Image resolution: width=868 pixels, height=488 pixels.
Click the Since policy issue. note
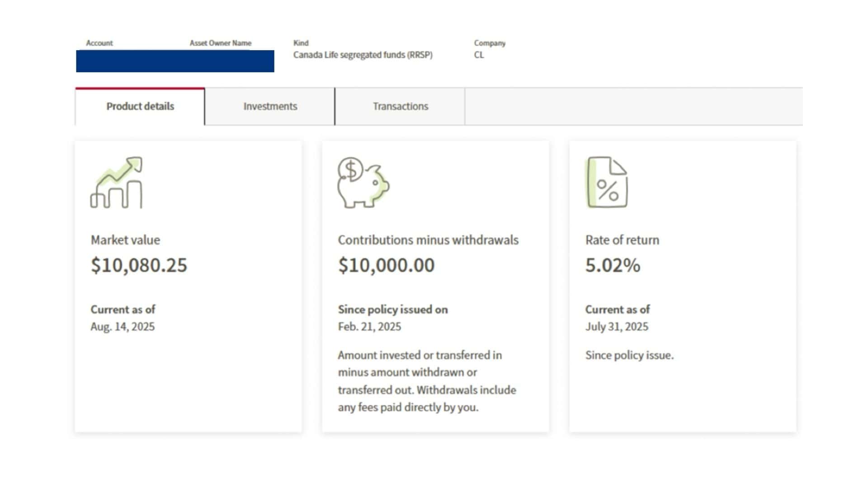[629, 356]
